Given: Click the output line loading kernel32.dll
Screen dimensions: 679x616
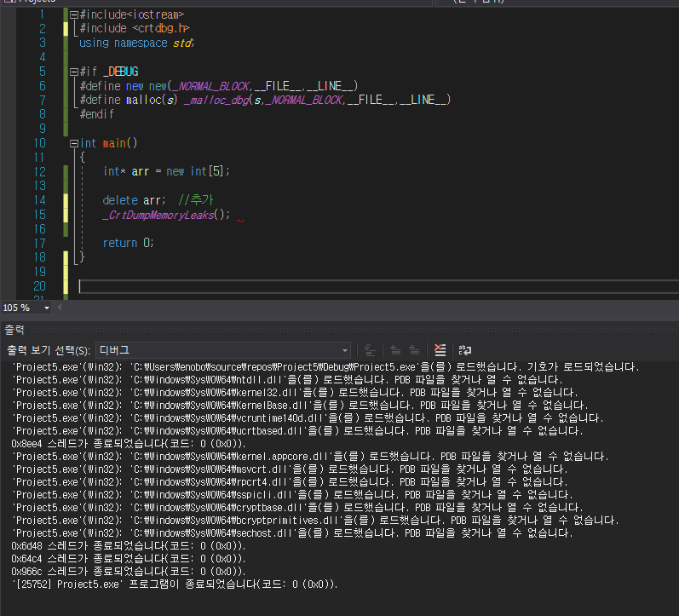Looking at the screenshot, I should 295,393.
